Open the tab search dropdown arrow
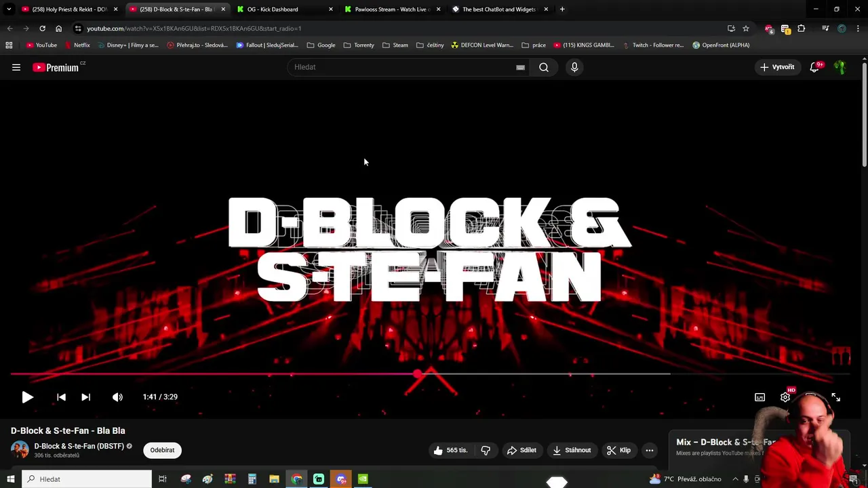The image size is (868, 488). pyautogui.click(x=9, y=9)
